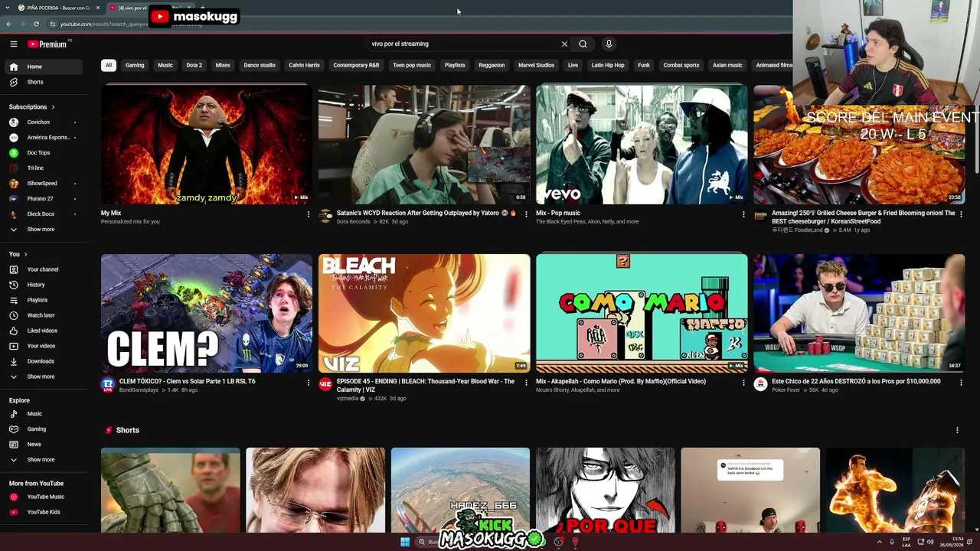Clear the search box with the X
Image resolution: width=980 pixels, height=551 pixels.
click(564, 44)
